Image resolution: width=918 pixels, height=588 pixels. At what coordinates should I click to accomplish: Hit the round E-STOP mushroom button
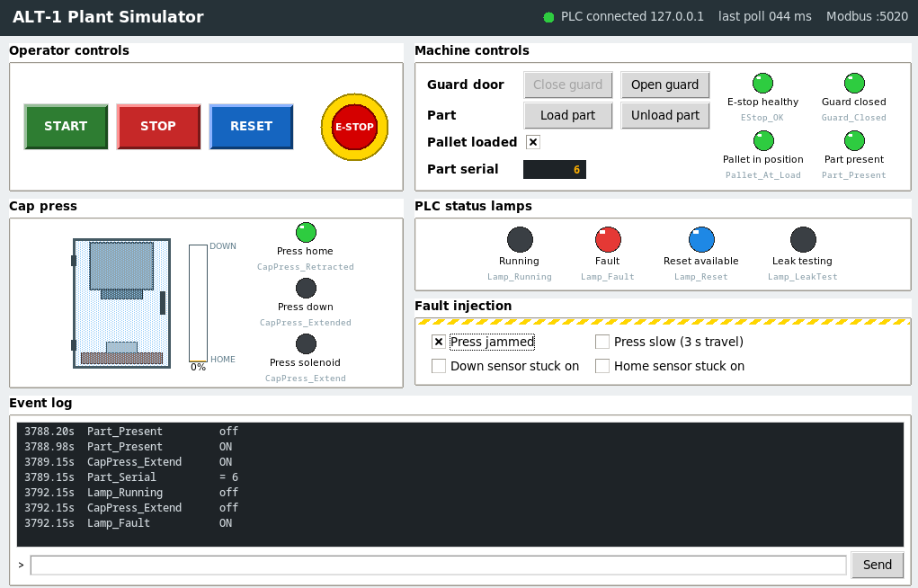[x=354, y=127]
